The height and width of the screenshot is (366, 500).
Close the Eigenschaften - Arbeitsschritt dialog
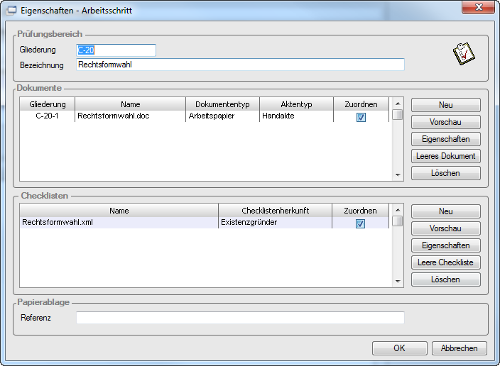click(478, 7)
